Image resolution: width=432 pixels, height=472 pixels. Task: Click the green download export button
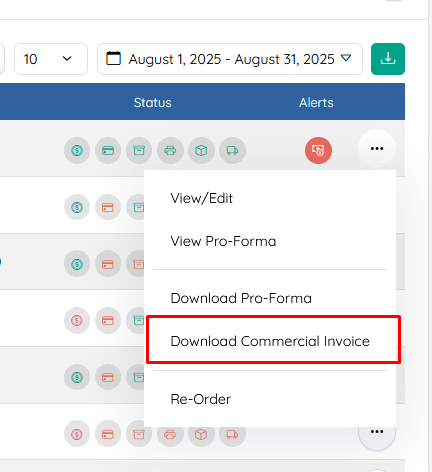pos(388,59)
